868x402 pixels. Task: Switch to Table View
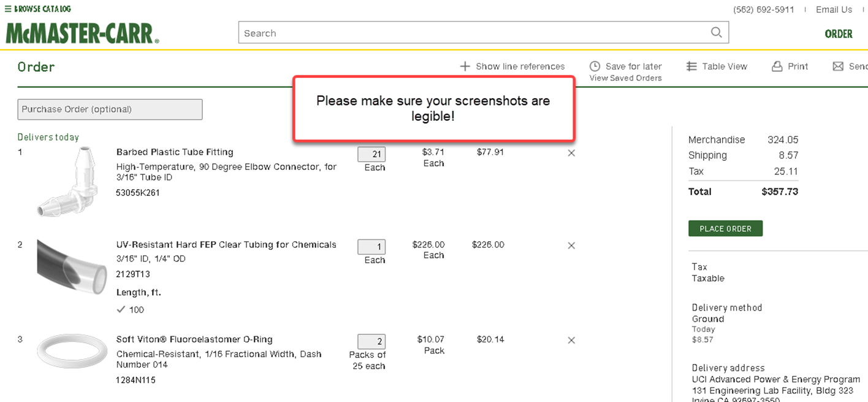pos(725,66)
